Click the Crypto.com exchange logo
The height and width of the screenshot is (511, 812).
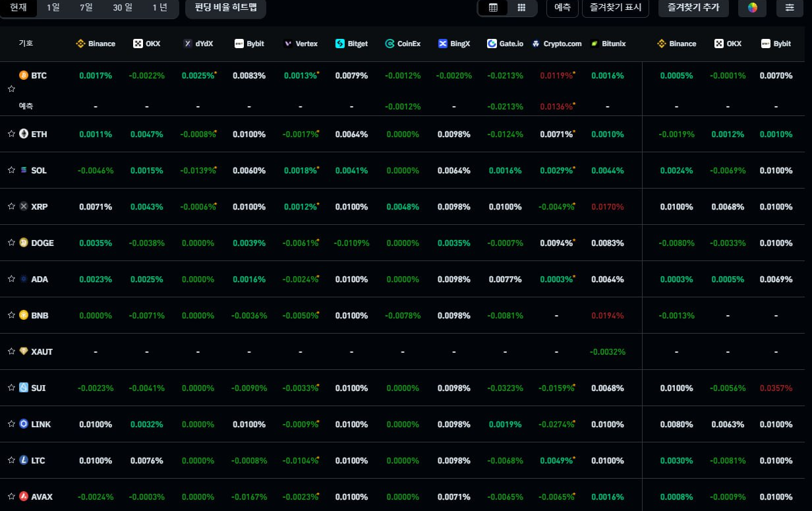pyautogui.click(x=536, y=44)
